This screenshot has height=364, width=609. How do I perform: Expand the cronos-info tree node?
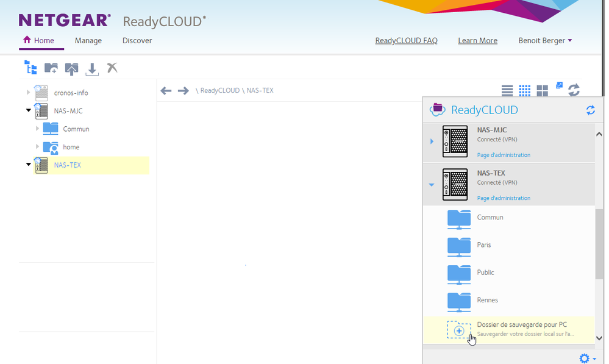(x=27, y=93)
